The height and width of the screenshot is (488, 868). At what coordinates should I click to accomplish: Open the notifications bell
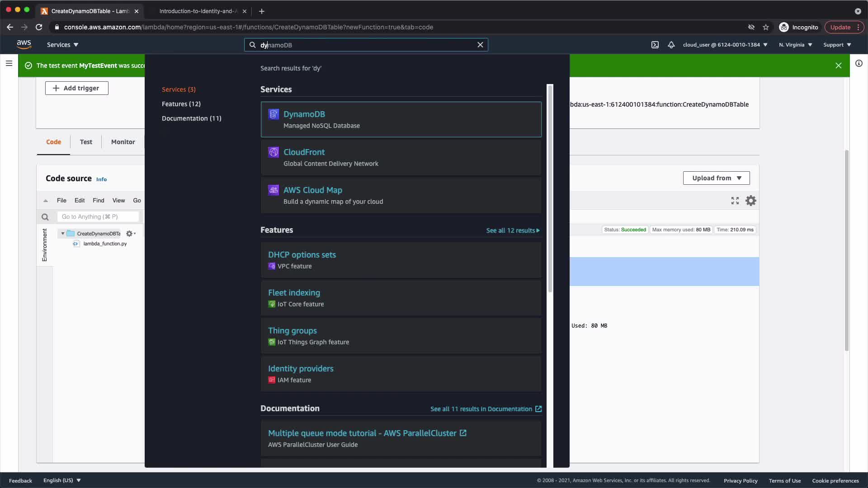click(671, 45)
